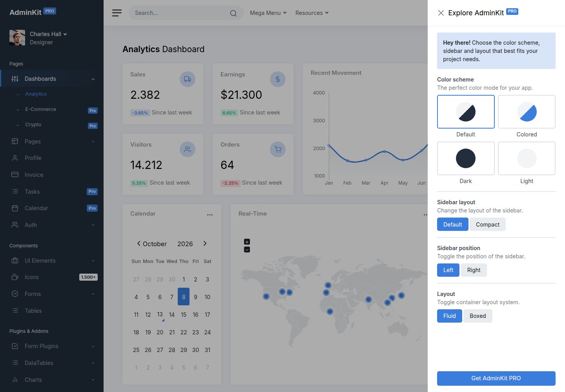Open Charles Hall user dropdown
565x392 pixels.
(48, 34)
